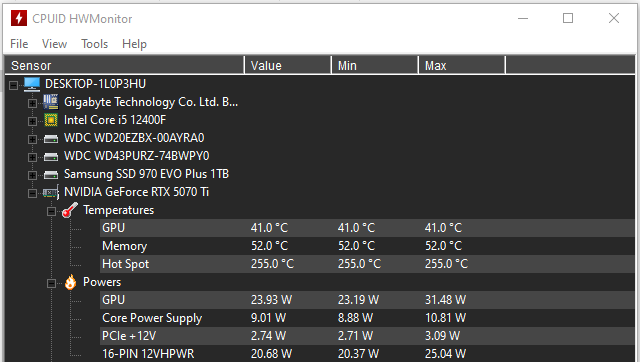This screenshot has width=640, height=362.
Task: Expand the Intel Core i5 12400F node
Action: point(32,121)
